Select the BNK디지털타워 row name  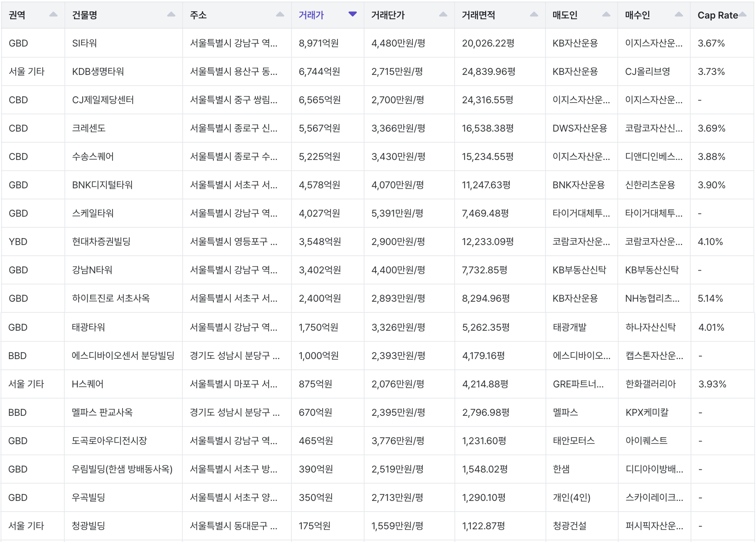102,185
